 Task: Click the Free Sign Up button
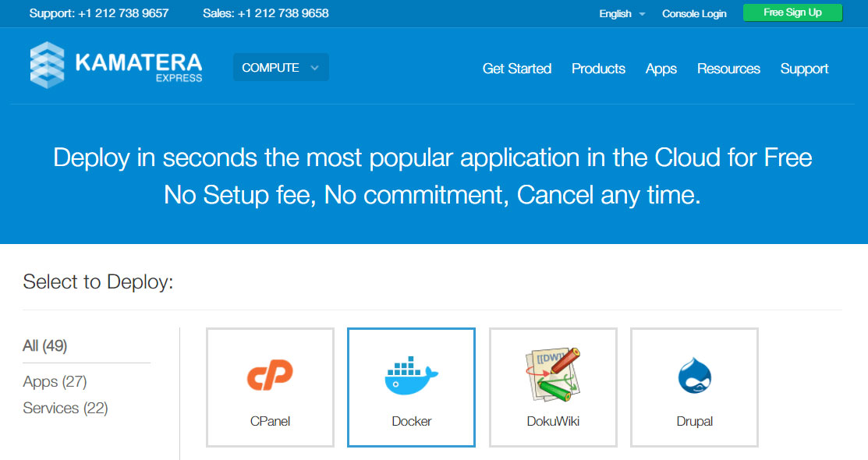point(792,12)
